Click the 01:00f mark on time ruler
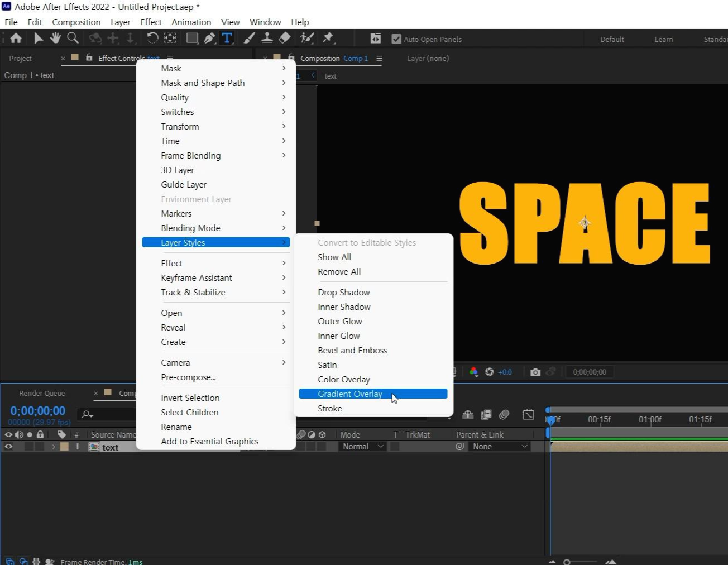 pos(650,419)
